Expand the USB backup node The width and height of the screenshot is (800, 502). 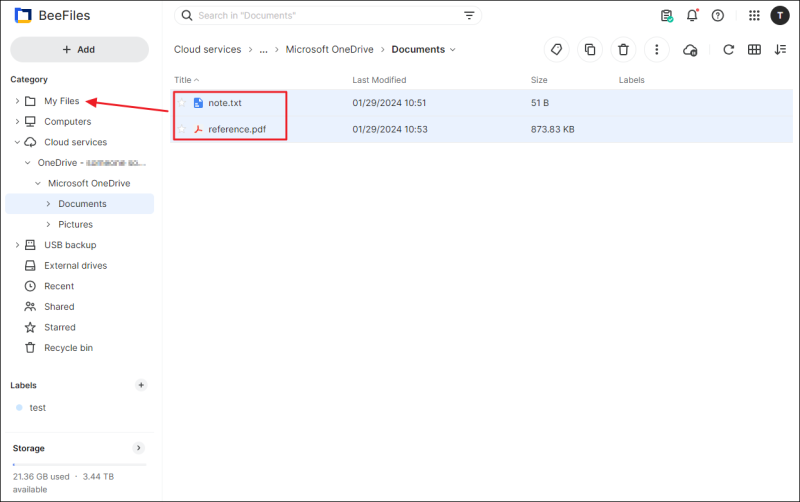tap(17, 245)
